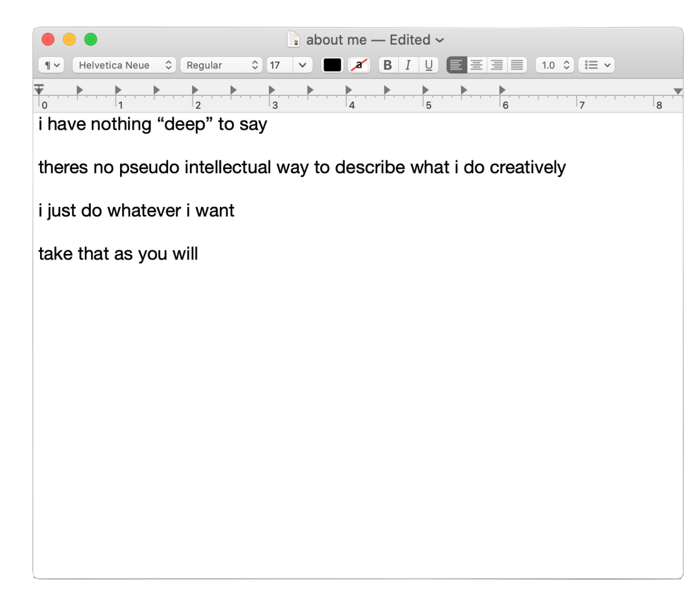The image size is (700, 590).
Task: Apply italic styling to text
Action: click(x=408, y=65)
